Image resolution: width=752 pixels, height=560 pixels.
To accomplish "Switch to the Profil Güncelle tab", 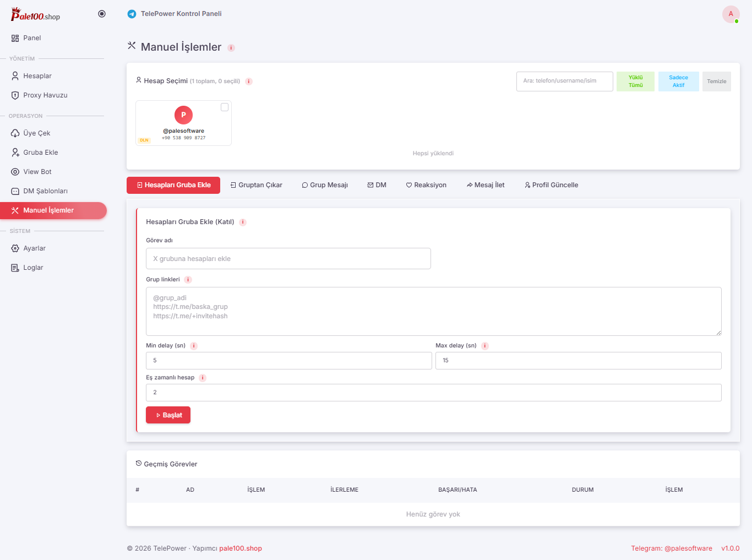I will 551,185.
